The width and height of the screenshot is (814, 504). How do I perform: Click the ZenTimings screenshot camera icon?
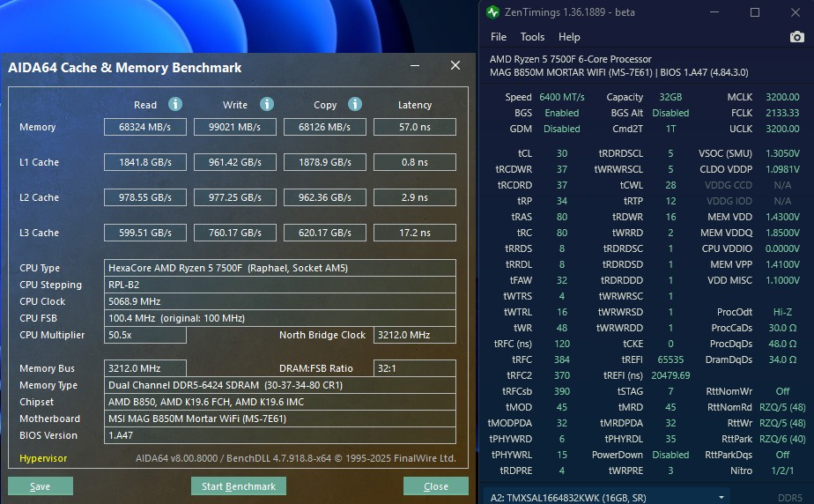click(x=796, y=37)
